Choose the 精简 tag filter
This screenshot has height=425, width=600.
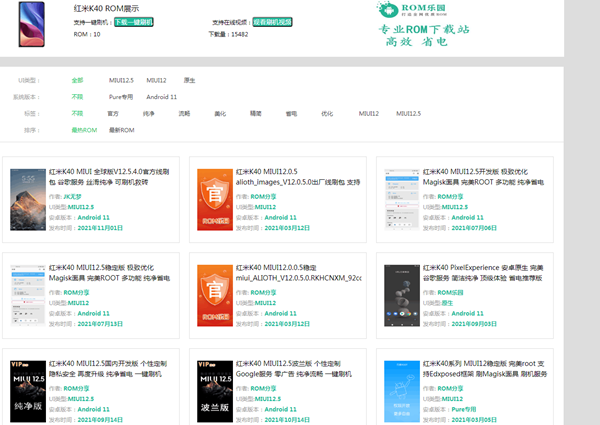(256, 113)
